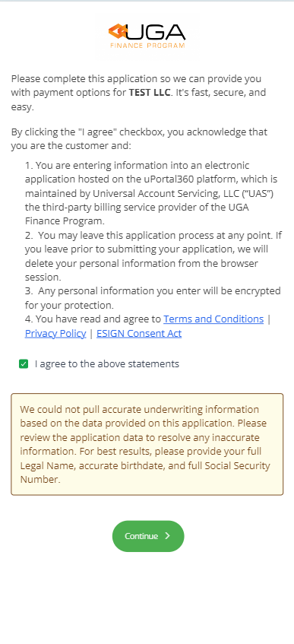Click the 'By clicking the "I agree" checkbox' paragraph
Screen dimensions: 294x644
click(139, 139)
